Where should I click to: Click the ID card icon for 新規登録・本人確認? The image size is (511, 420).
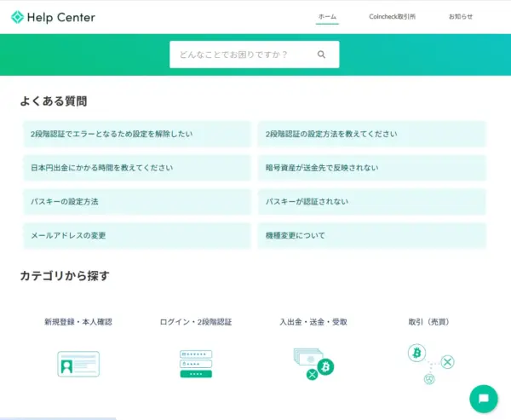click(78, 364)
